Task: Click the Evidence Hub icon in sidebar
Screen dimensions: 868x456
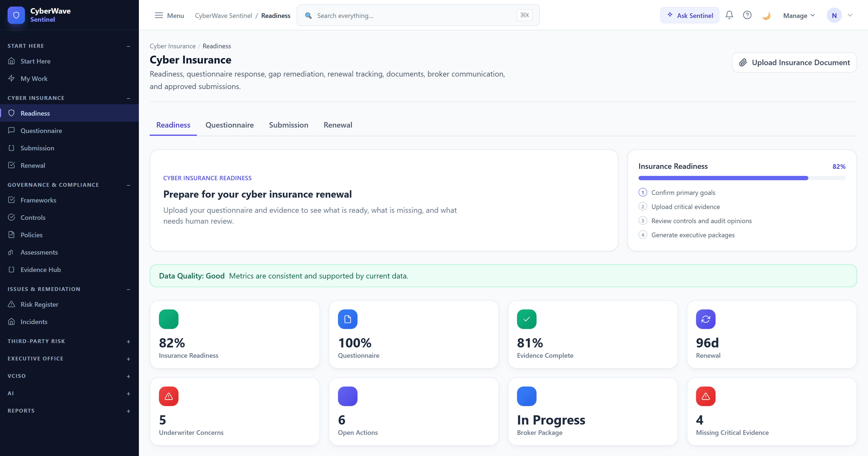Action: [x=11, y=270]
